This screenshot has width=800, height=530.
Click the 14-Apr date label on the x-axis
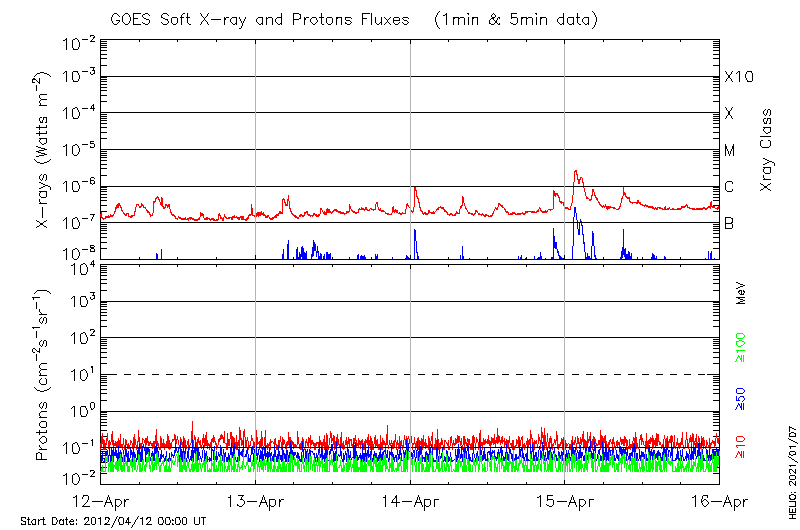click(410, 501)
